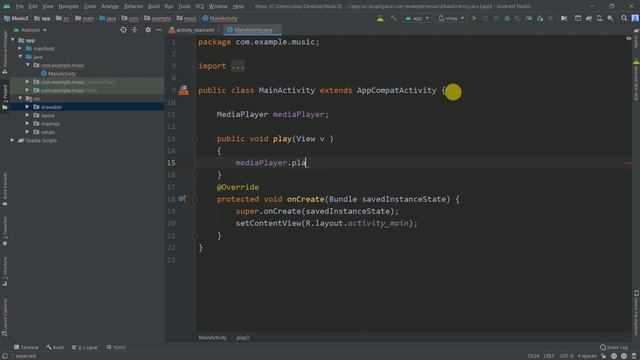The width and height of the screenshot is (640, 360).
Task: Open the Build tool window
Action: click(55, 347)
